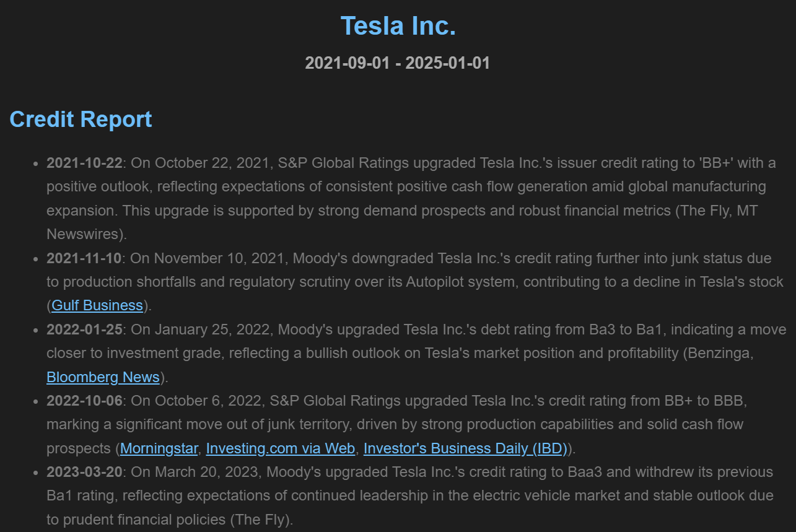The image size is (796, 532).
Task: Open the Bloomberg News link
Action: [x=103, y=377]
